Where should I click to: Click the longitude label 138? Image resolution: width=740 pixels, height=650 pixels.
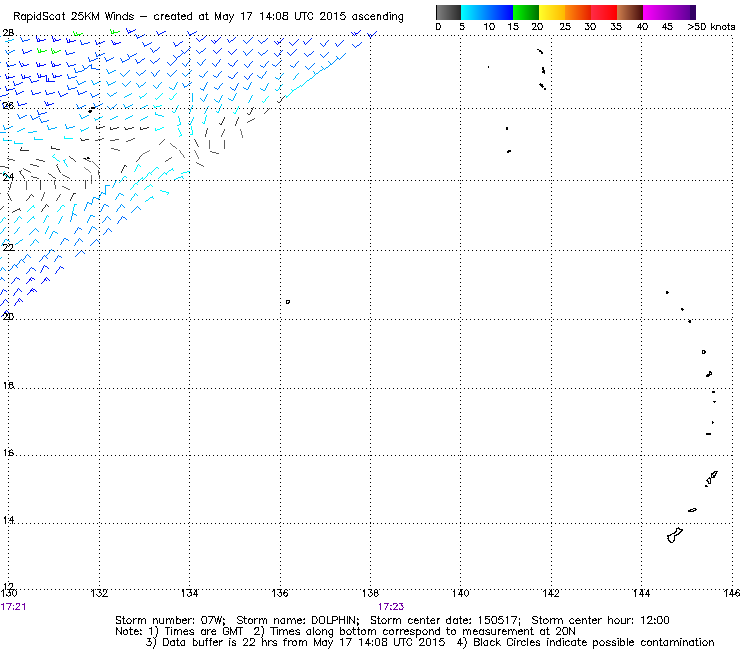coord(370,593)
